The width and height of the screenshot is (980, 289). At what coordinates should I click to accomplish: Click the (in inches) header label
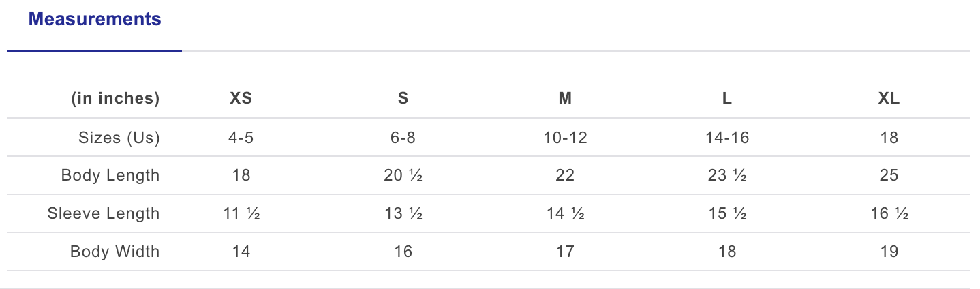tap(115, 99)
